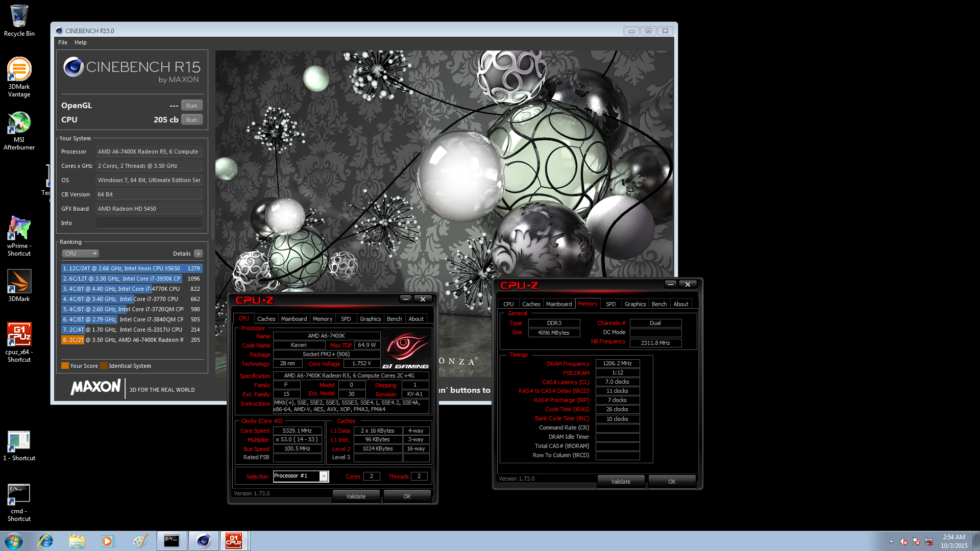
Task: Click the Windows Start orb
Action: click(14, 541)
